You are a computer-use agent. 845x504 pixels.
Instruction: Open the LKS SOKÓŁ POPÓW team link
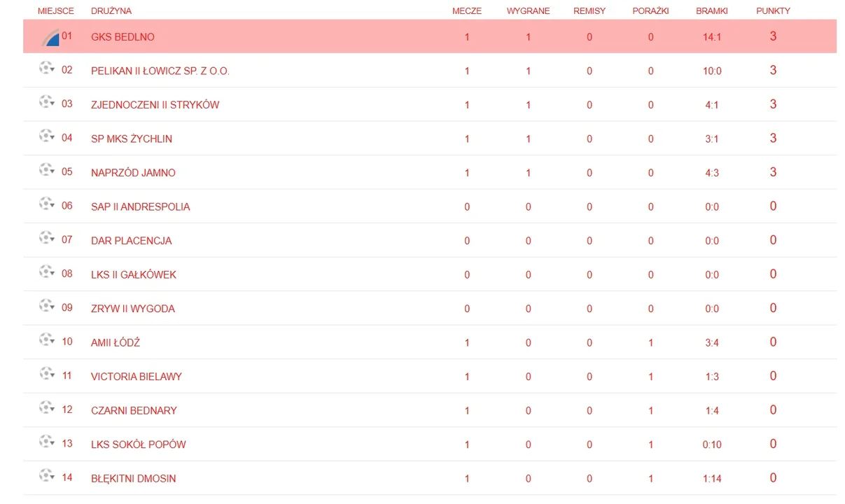(138, 444)
